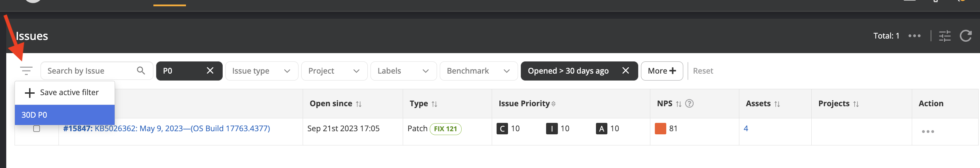Image resolution: width=980 pixels, height=168 pixels.
Task: Open the column settings sliders icon
Action: [x=945, y=36]
